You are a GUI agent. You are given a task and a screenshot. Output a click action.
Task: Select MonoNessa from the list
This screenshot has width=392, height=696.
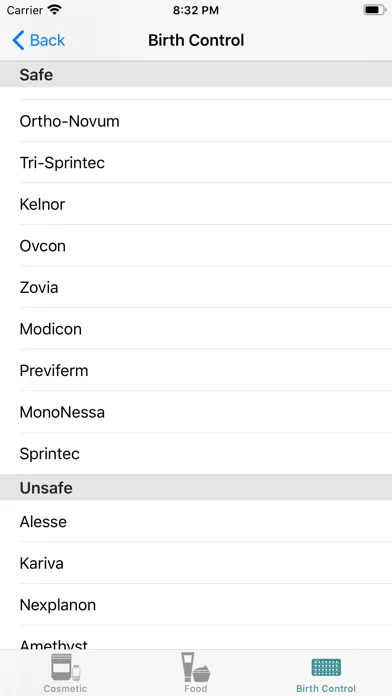pos(196,412)
